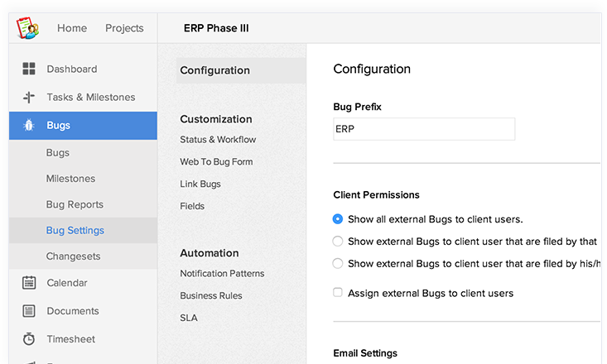Select the Configuration tab

coord(214,70)
